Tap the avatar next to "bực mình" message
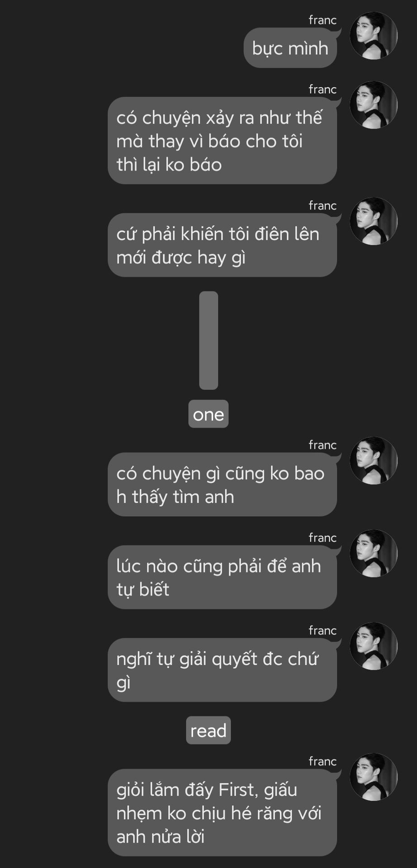The width and height of the screenshot is (417, 868). pyautogui.click(x=374, y=36)
